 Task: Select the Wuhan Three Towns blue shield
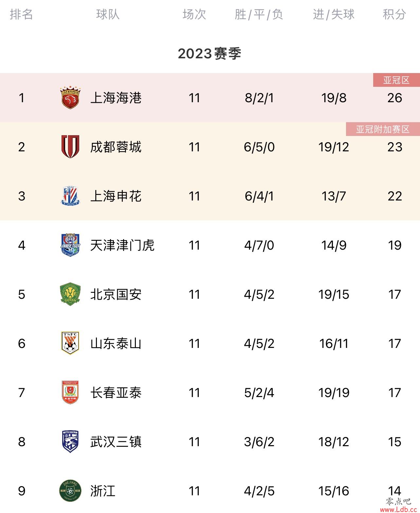(70, 442)
